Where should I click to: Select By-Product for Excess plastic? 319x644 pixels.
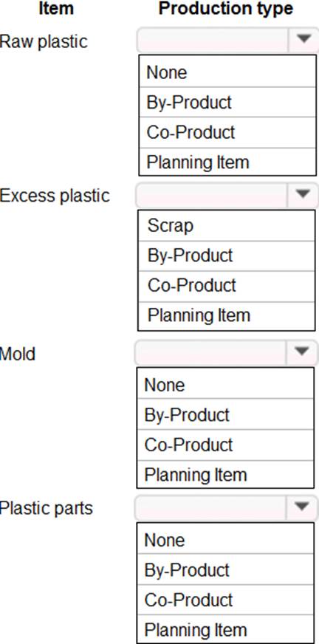point(227,256)
